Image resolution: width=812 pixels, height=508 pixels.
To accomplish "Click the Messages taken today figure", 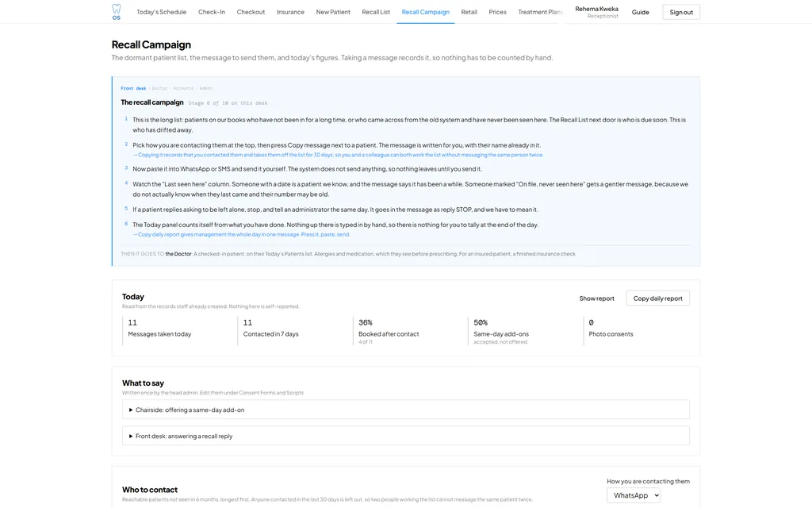I will (132, 322).
